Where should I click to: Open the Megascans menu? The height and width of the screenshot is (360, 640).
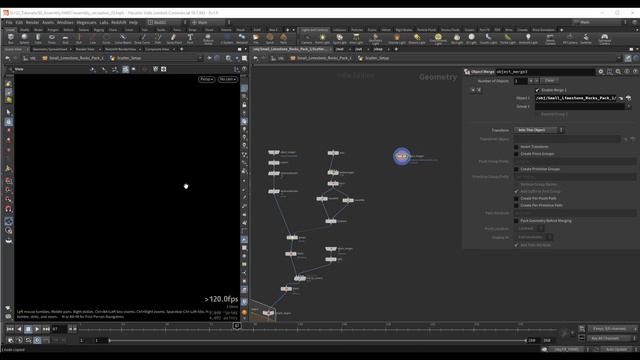87,22
